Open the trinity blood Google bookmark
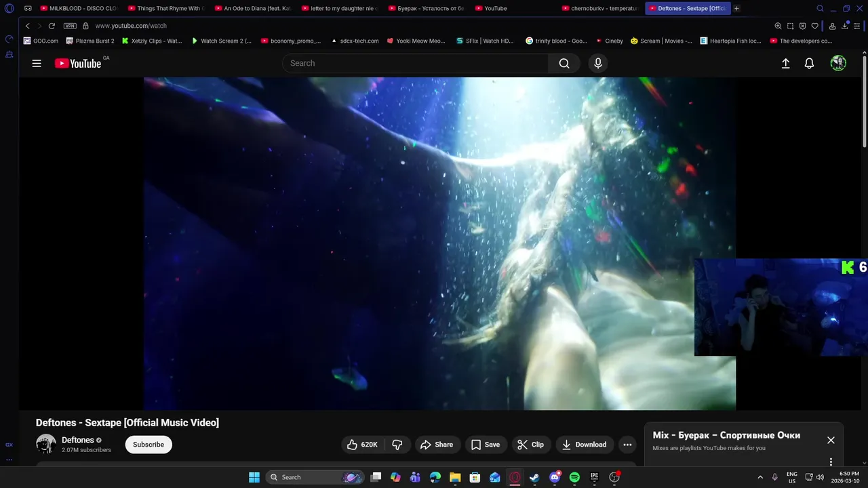Viewport: 868px width, 488px height. click(x=557, y=41)
